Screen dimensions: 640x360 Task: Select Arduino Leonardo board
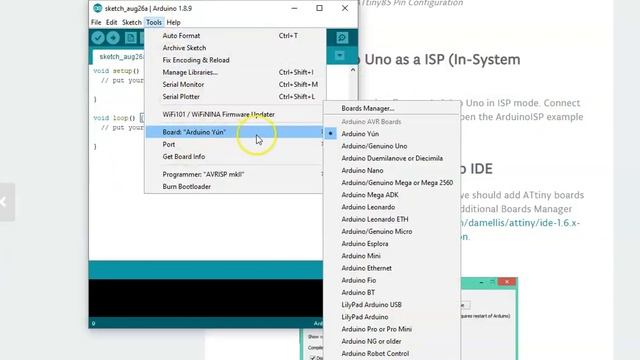click(x=392, y=207)
